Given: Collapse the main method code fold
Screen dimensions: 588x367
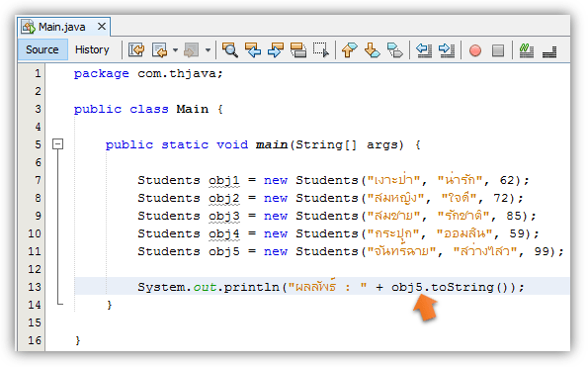Looking at the screenshot, I should [57, 144].
